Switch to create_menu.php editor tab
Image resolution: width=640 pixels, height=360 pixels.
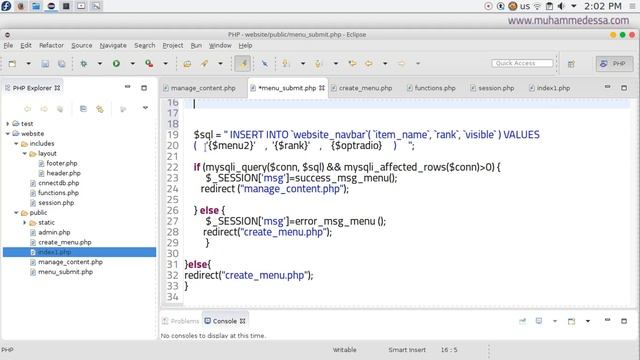(x=362, y=88)
